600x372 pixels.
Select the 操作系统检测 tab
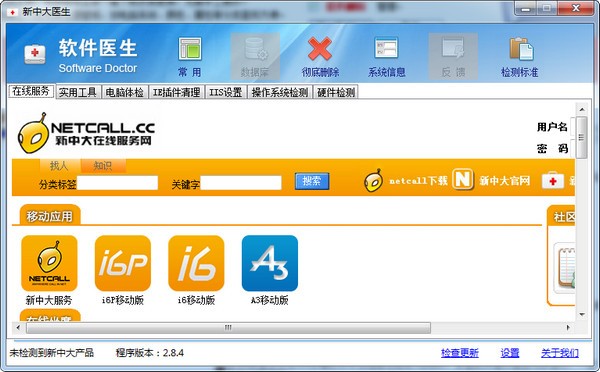(x=280, y=92)
